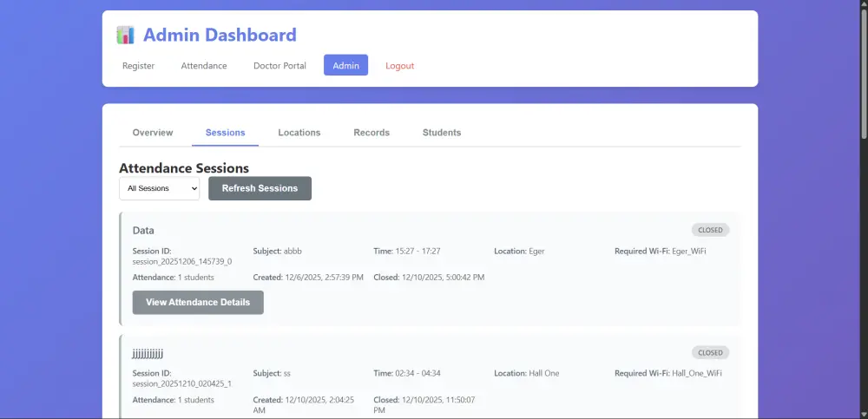Click Location Eger text

(519, 251)
